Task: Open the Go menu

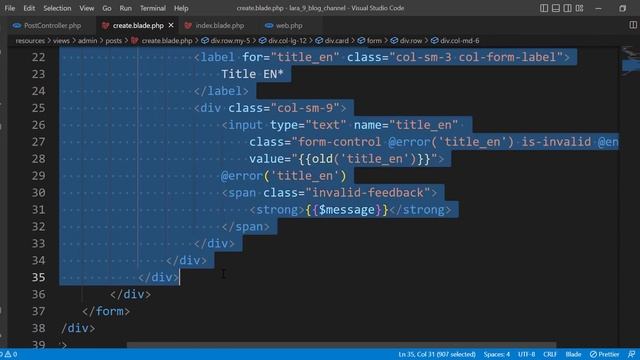Action: click(x=107, y=8)
